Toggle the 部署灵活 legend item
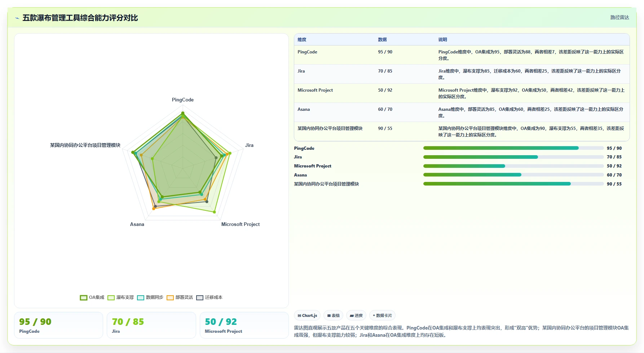The image size is (644, 353). click(180, 297)
